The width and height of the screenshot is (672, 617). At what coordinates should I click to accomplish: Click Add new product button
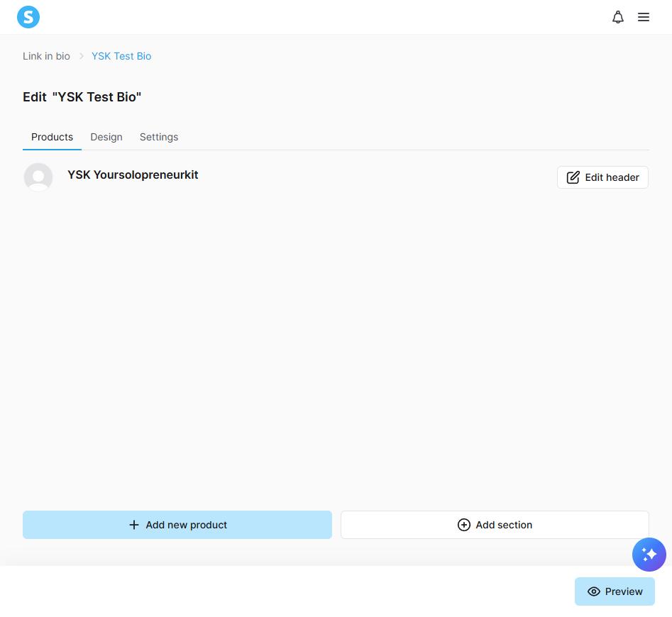(x=177, y=525)
